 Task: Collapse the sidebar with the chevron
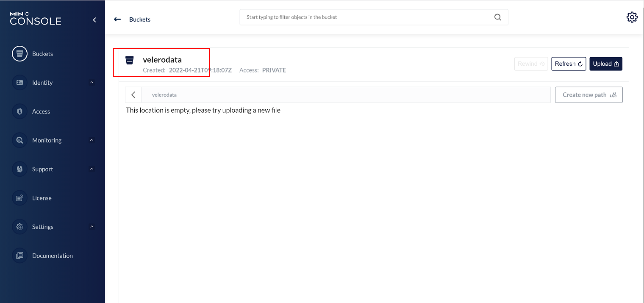[x=94, y=20]
